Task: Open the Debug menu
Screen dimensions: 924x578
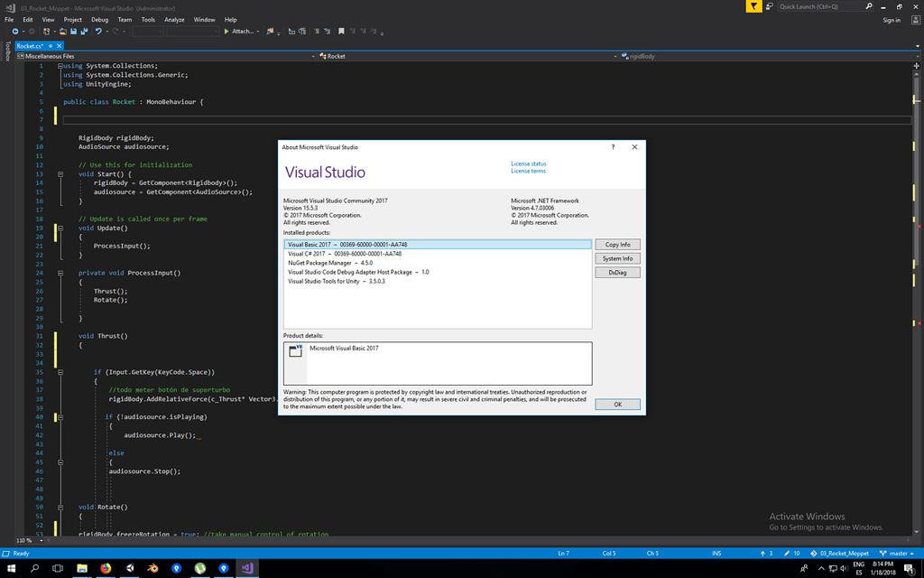Action: click(x=98, y=19)
